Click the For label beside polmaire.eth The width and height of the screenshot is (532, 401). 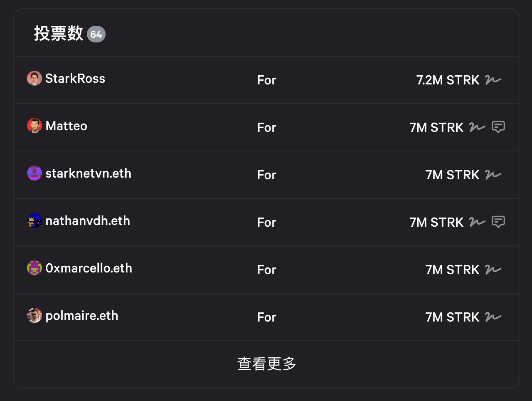(266, 317)
